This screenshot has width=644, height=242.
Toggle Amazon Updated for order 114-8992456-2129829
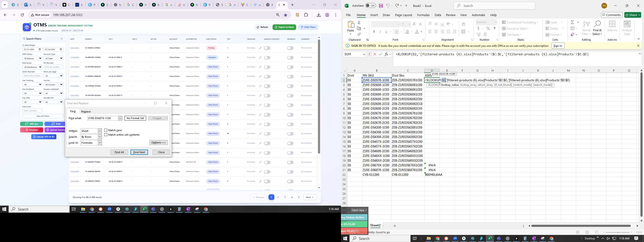(x=267, y=58)
